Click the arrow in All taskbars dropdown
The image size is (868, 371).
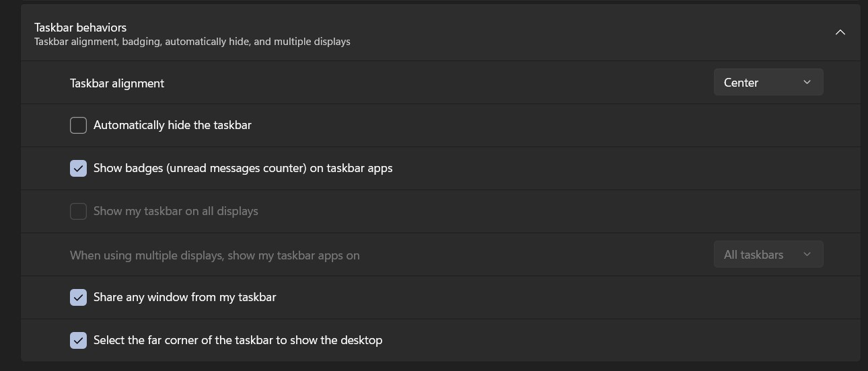[807, 255]
